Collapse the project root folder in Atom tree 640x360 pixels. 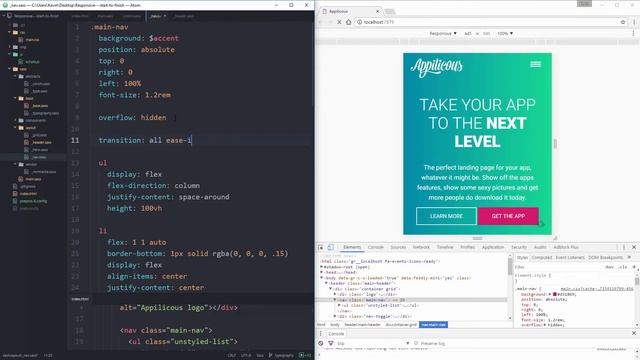point(4,16)
